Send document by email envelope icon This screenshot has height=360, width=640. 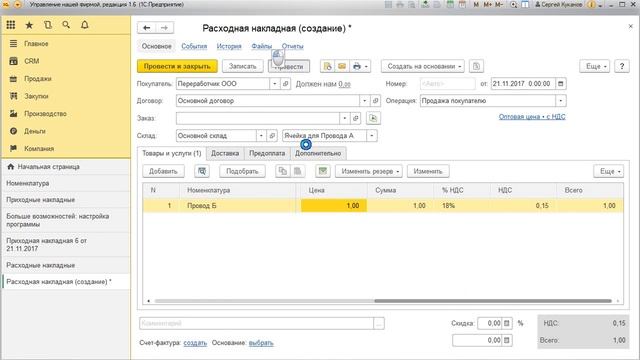click(342, 66)
